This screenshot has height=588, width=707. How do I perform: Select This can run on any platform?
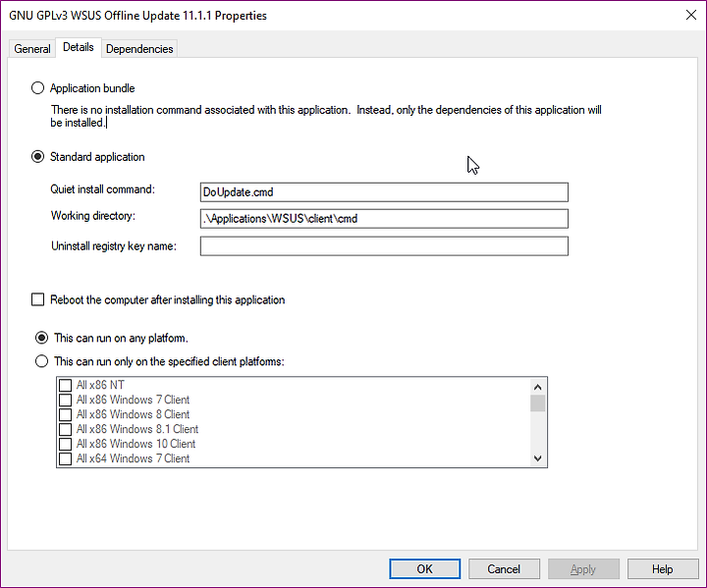pyautogui.click(x=41, y=338)
